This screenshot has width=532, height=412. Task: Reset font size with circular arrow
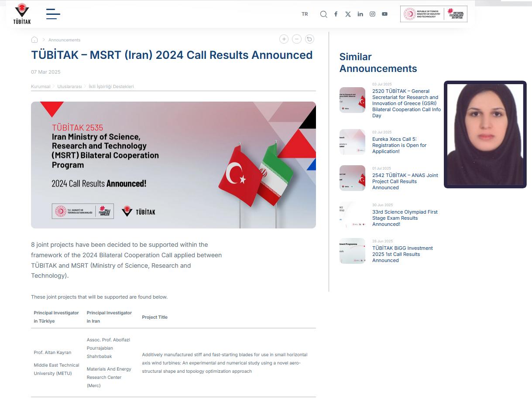[309, 39]
